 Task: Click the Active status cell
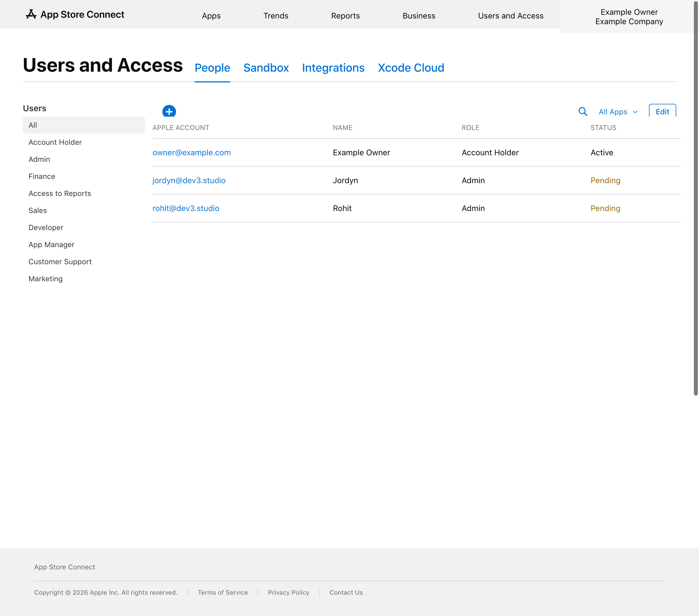pos(602,152)
